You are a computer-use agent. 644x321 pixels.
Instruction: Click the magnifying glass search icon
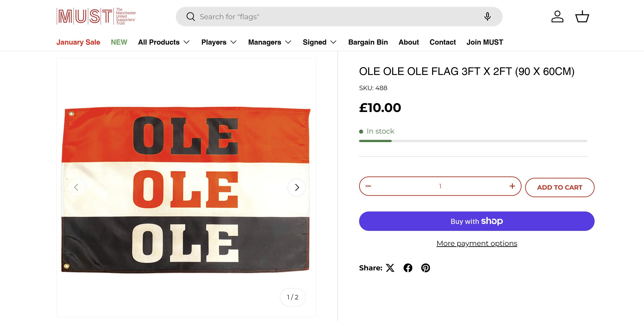click(x=191, y=17)
